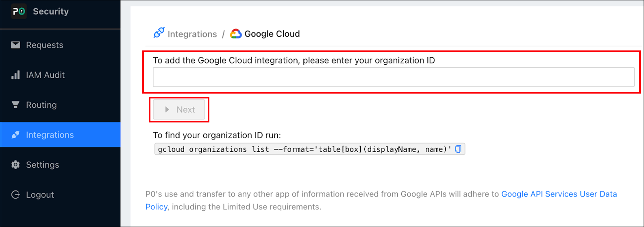644x227 pixels.
Task: Click the Settings gear icon
Action: point(15,165)
